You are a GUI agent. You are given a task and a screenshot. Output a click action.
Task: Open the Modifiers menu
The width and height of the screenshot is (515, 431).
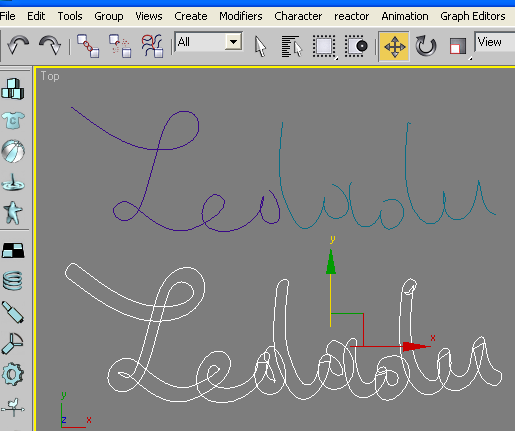(240, 16)
